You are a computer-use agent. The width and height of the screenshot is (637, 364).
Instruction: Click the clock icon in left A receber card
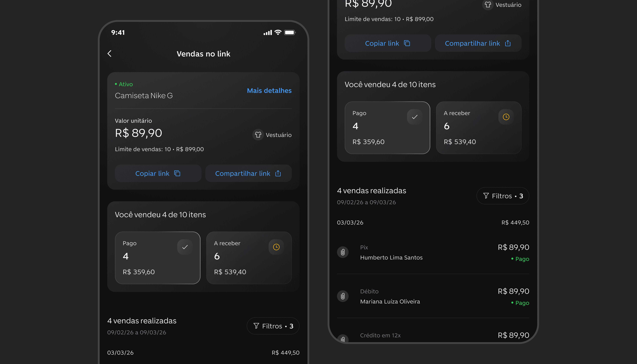click(x=276, y=247)
